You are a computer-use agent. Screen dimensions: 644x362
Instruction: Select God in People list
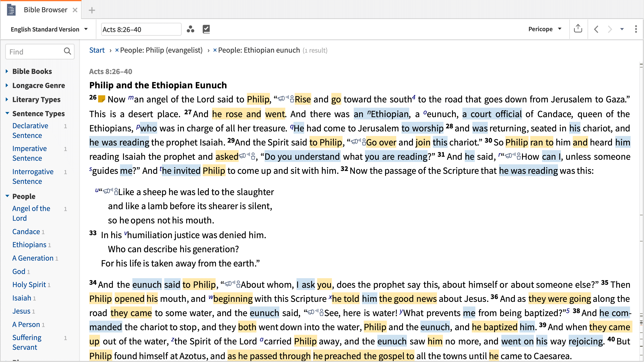click(19, 271)
